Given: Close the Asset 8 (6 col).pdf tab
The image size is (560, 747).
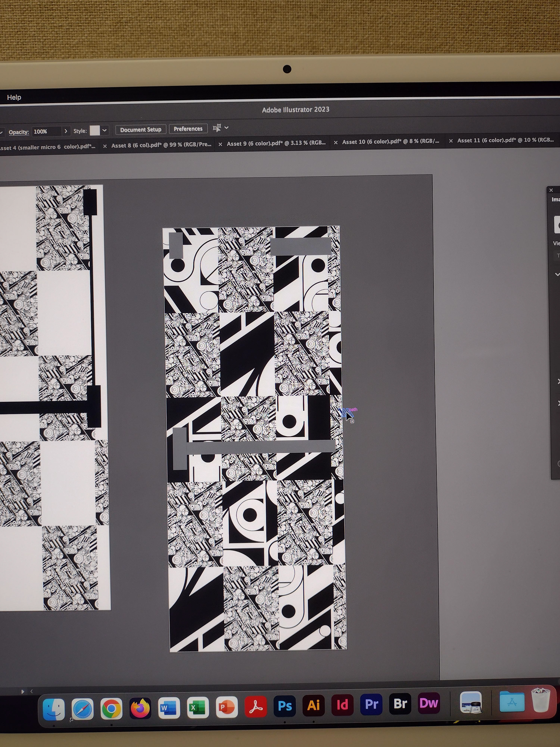Looking at the screenshot, I should (x=105, y=146).
